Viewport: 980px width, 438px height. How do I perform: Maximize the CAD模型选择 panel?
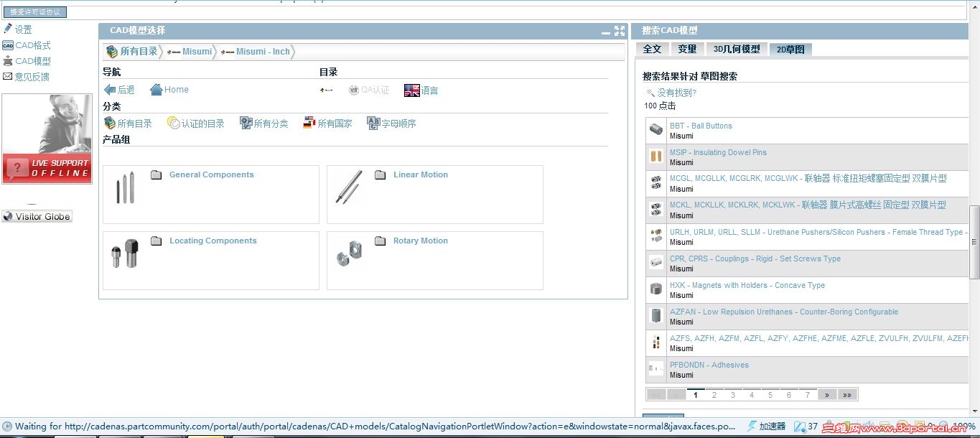pyautogui.click(x=620, y=31)
